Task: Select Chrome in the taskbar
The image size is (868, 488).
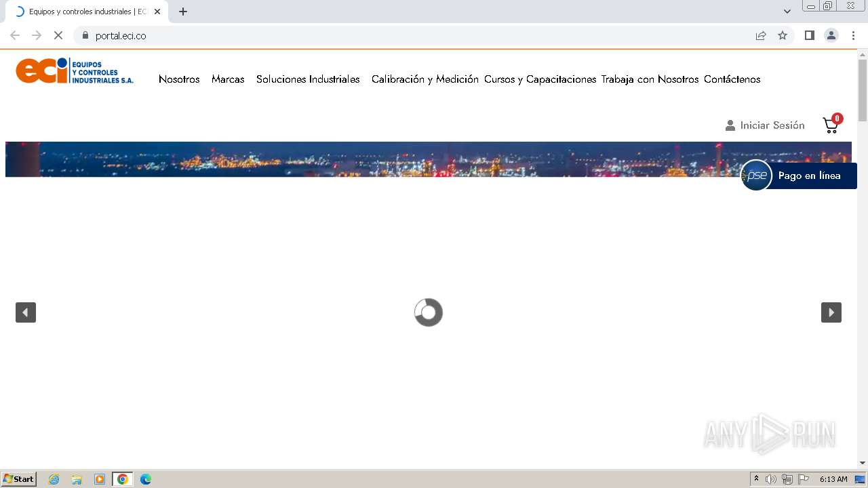Action: tap(122, 479)
